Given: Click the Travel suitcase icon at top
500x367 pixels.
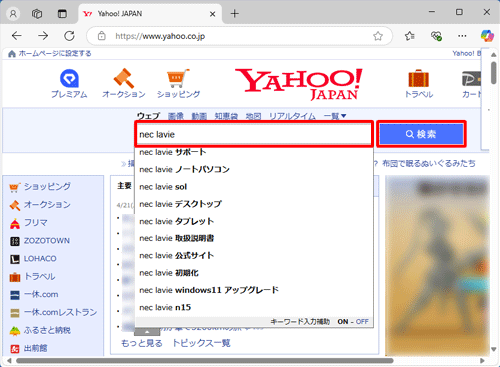Looking at the screenshot, I should pos(419,79).
